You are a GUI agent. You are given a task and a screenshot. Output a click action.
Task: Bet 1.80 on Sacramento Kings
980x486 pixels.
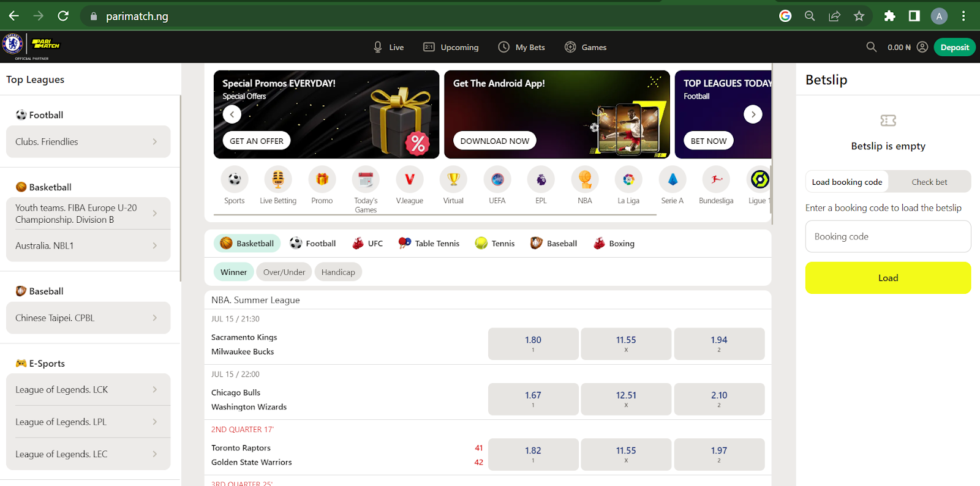[x=533, y=343]
